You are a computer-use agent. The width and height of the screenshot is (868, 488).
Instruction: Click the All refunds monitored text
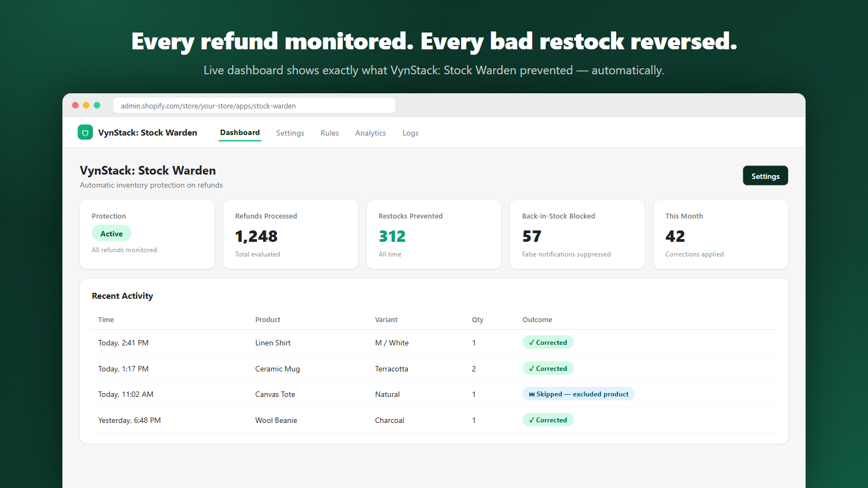pyautogui.click(x=124, y=250)
